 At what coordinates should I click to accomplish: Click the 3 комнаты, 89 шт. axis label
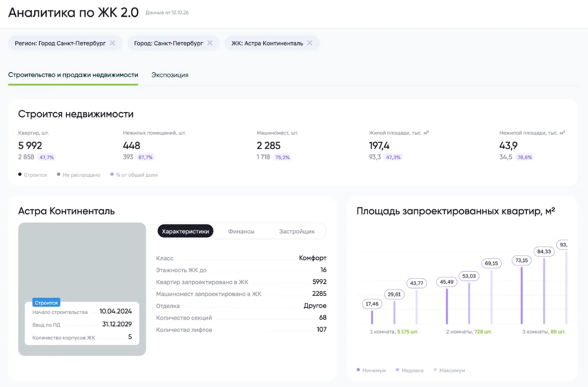[544, 331]
